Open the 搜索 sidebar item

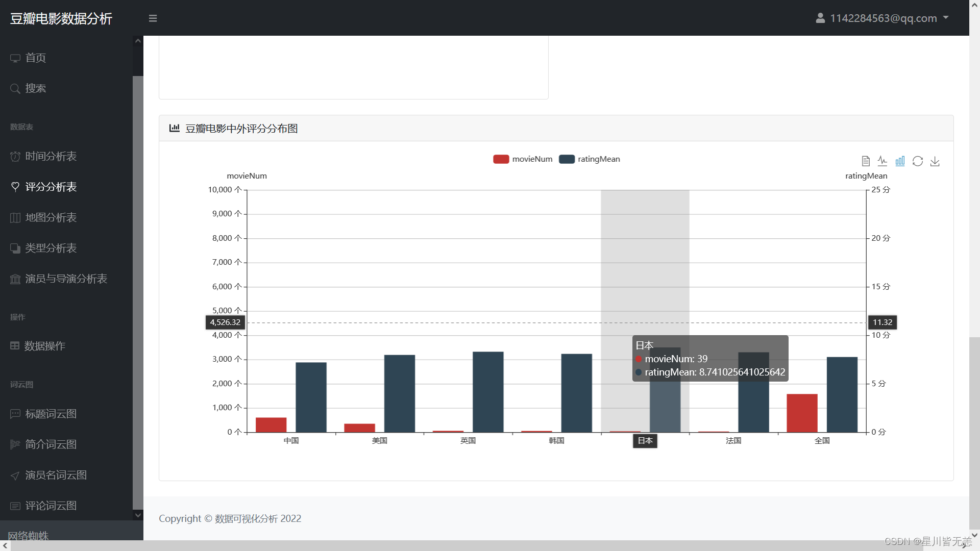tap(36, 88)
